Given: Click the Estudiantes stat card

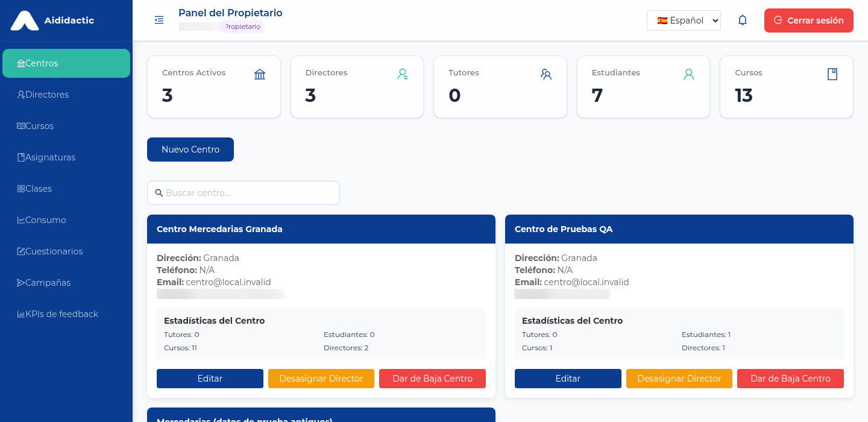Looking at the screenshot, I should [644, 87].
